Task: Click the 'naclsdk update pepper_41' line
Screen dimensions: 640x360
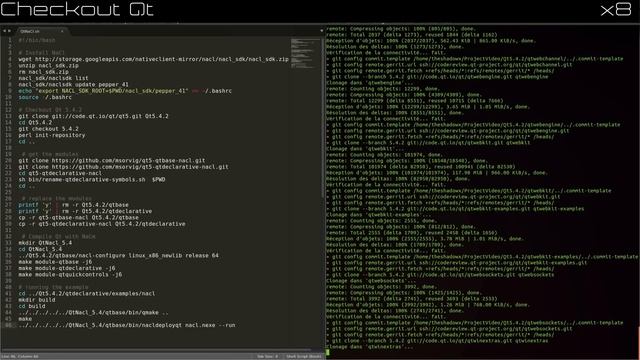Action: (73, 84)
